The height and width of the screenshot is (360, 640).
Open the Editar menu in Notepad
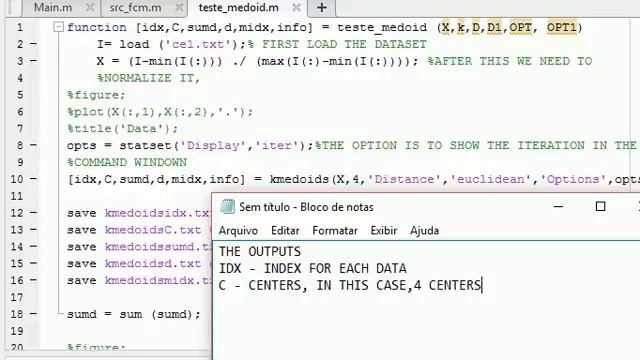tap(285, 231)
